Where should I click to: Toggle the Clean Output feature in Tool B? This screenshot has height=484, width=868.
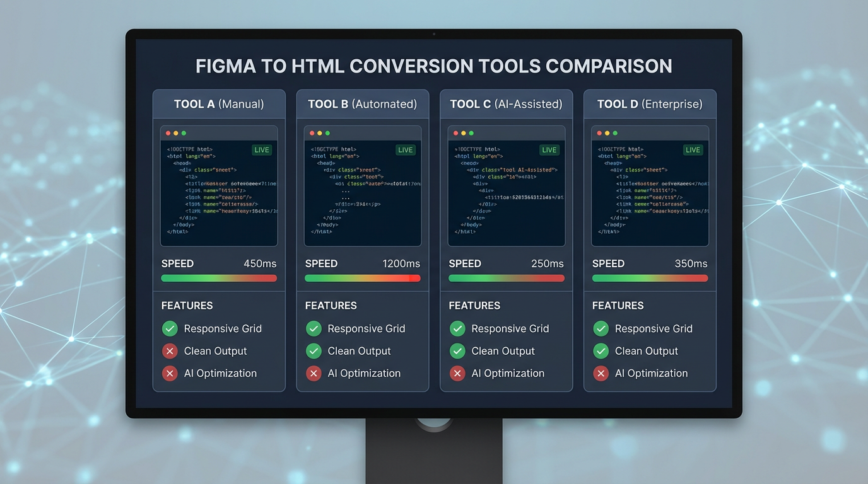pos(314,351)
